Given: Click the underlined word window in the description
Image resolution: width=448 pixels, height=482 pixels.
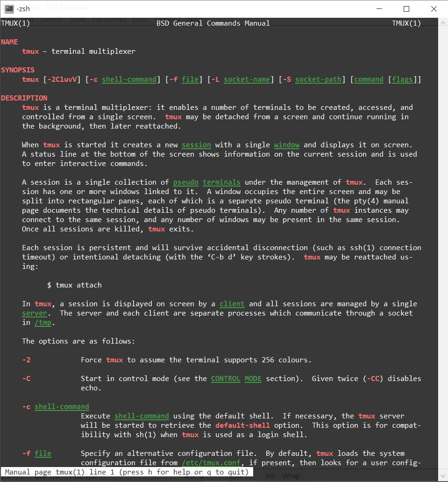Looking at the screenshot, I should pyautogui.click(x=287, y=145).
